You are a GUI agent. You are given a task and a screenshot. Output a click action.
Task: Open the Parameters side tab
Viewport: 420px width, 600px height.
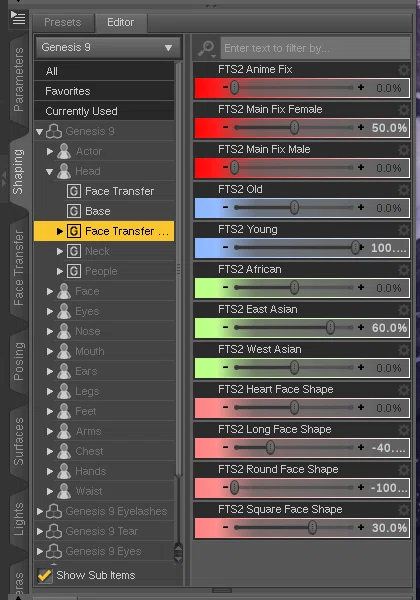click(18, 80)
